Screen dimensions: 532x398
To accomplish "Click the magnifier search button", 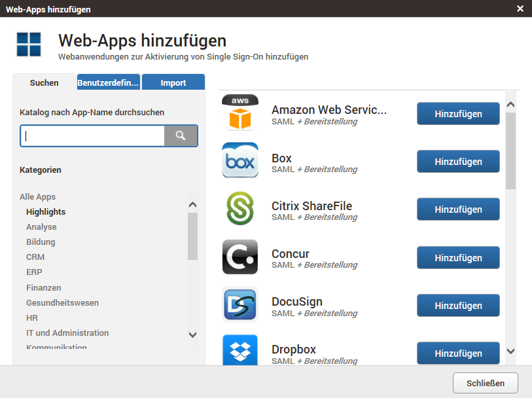I will click(x=181, y=136).
